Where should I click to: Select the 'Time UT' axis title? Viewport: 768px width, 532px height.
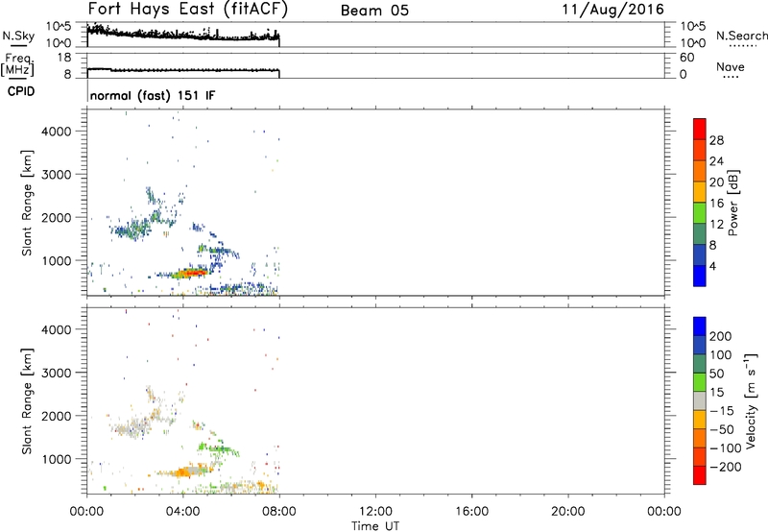375,526
